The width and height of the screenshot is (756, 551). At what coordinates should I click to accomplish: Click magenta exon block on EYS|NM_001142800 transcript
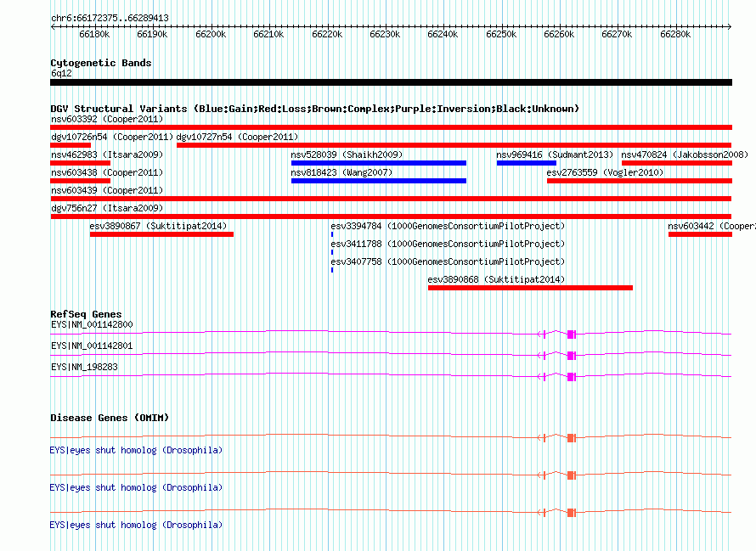click(x=571, y=335)
